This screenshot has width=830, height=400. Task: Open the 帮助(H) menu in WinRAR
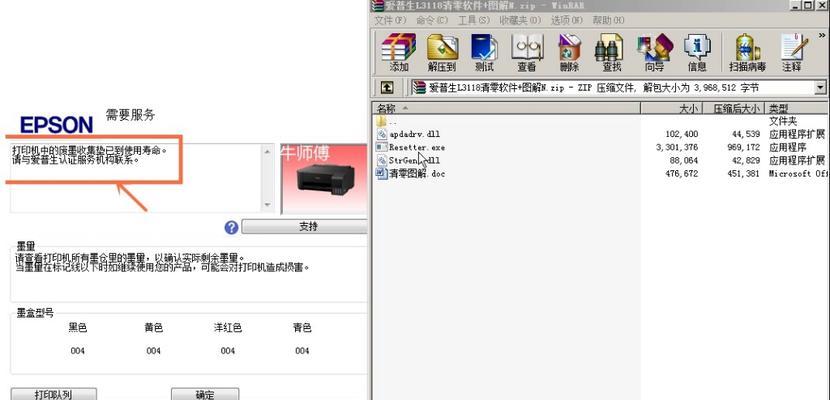608,20
